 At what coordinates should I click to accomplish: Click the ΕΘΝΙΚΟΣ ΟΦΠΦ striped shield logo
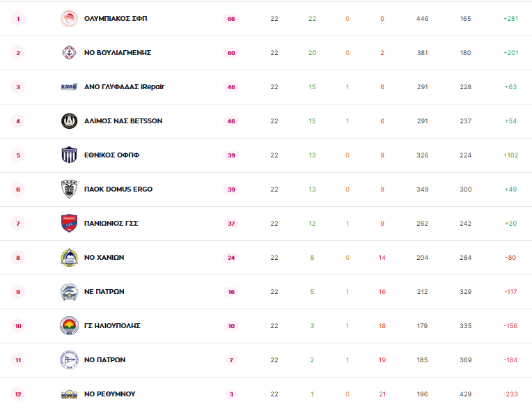69,155
